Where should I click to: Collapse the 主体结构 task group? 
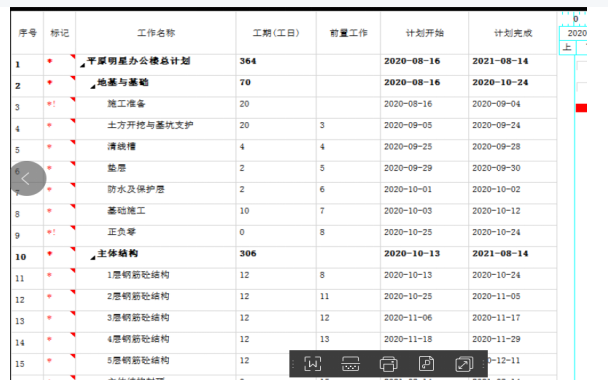pos(92,257)
